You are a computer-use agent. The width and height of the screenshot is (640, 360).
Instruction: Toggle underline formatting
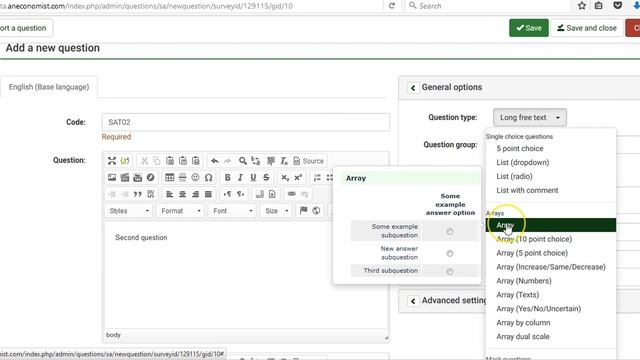pos(253,178)
